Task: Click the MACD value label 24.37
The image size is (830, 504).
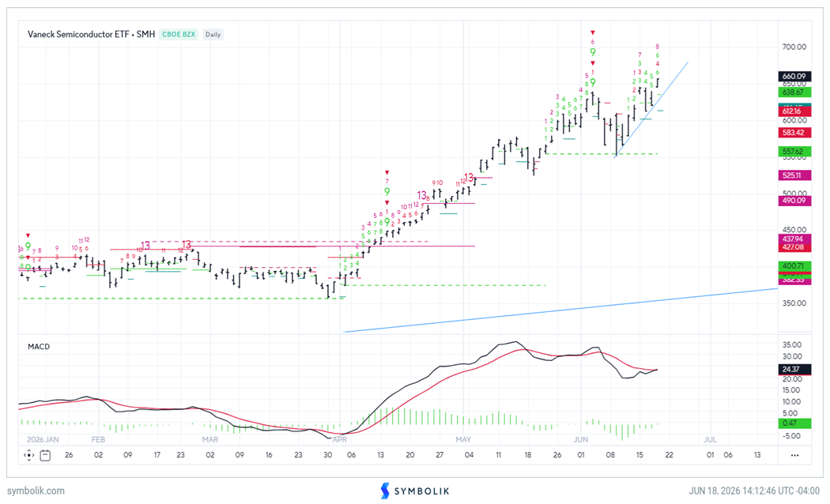Action: pyautogui.click(x=794, y=369)
